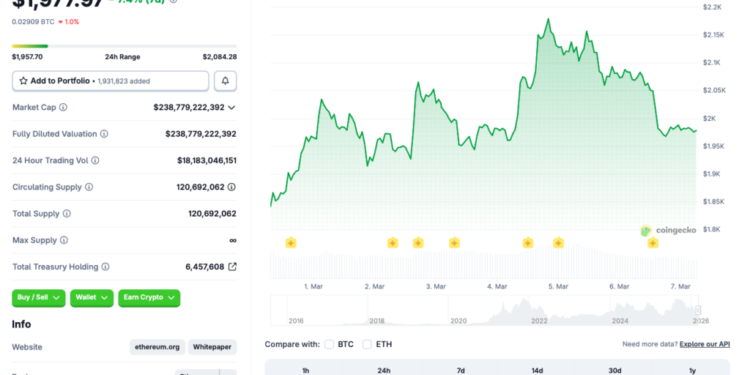Click the price alert bell icon
750x375 pixels.
pos(225,81)
